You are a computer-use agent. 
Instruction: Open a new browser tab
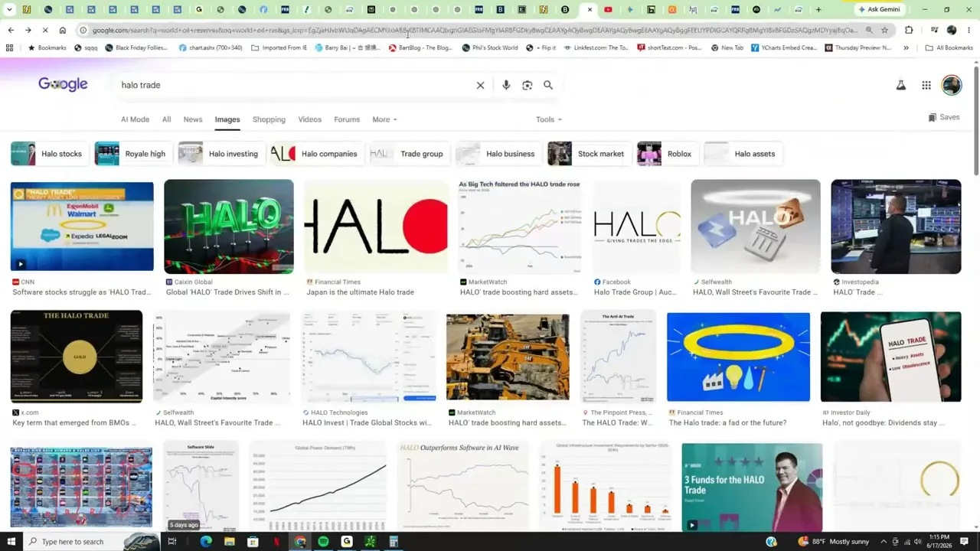(818, 9)
